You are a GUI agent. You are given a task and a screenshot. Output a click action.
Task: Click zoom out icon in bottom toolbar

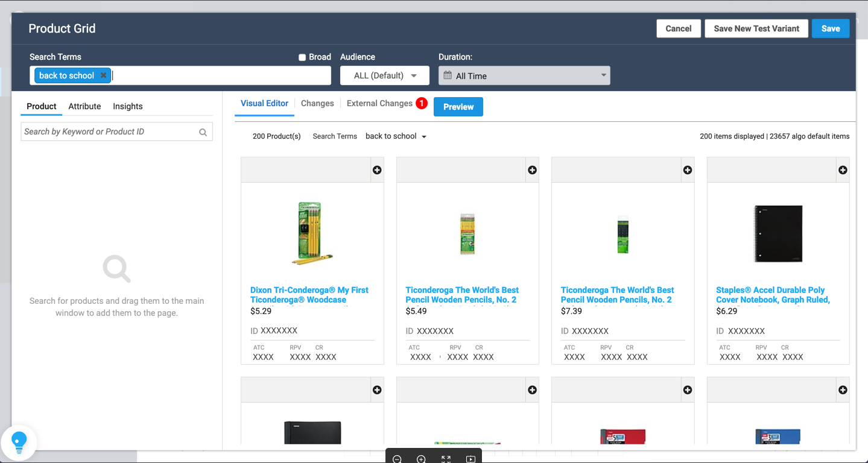pos(397,459)
